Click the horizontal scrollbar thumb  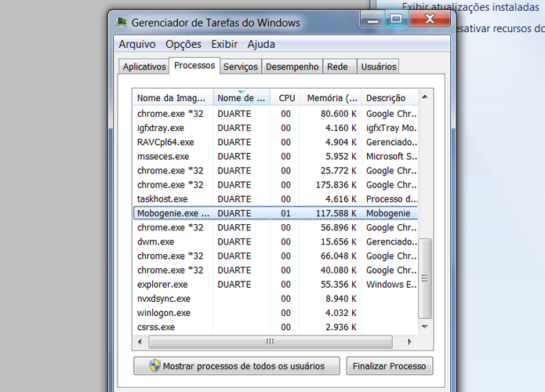point(271,342)
